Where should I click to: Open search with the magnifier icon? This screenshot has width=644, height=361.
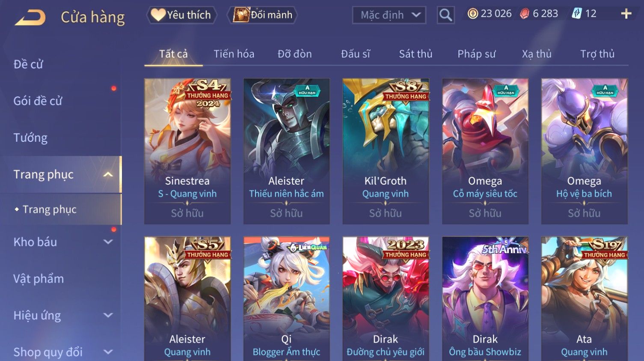click(445, 15)
